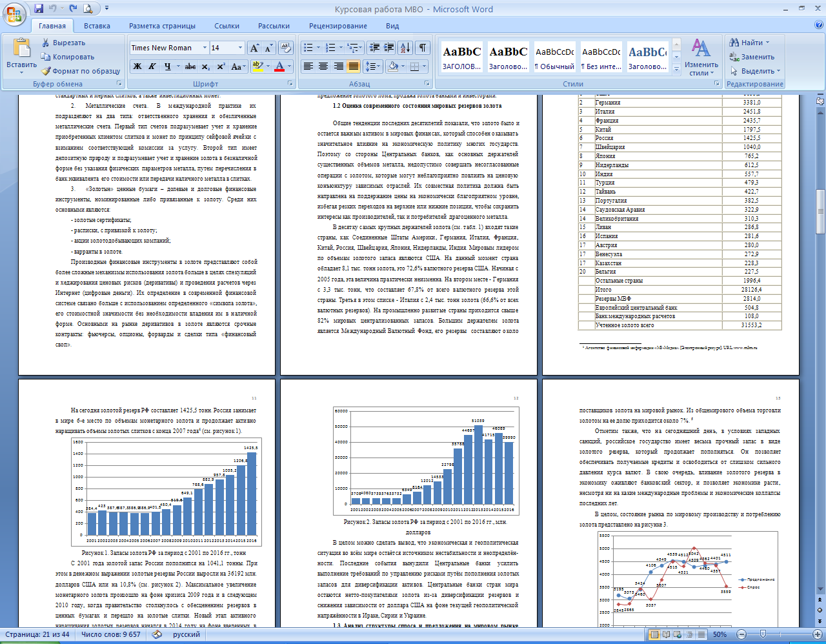
Task: Switch to full screen reading view
Action: [665, 635]
